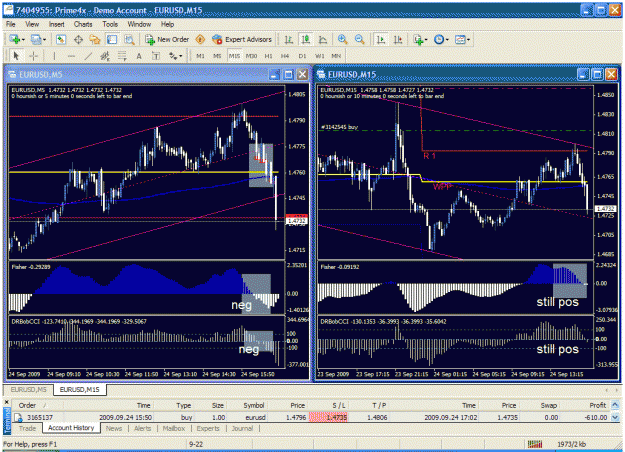625x452 pixels.
Task: Switch to the EURUSD,M5 chart tab
Action: 28,389
